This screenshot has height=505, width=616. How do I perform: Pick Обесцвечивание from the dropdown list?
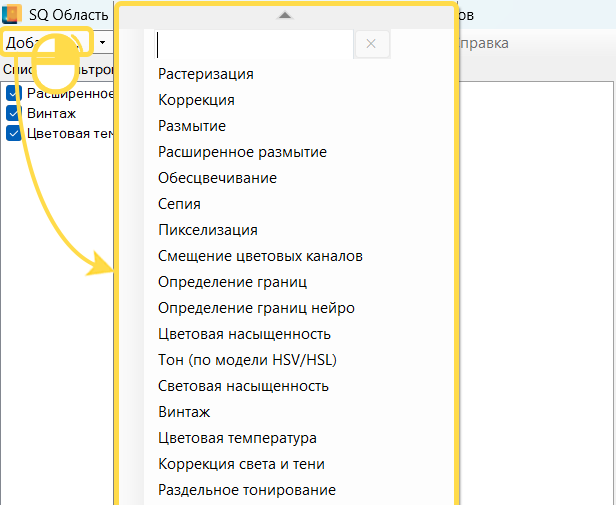point(217,178)
